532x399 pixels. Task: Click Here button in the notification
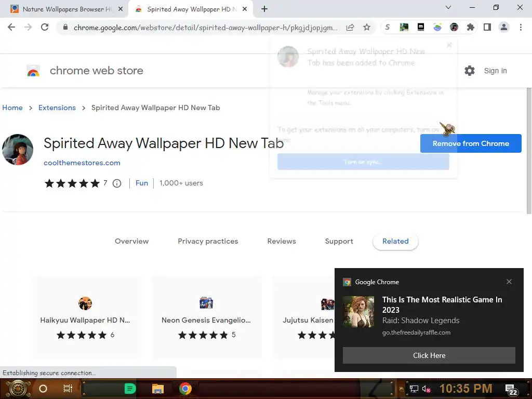[x=429, y=355]
